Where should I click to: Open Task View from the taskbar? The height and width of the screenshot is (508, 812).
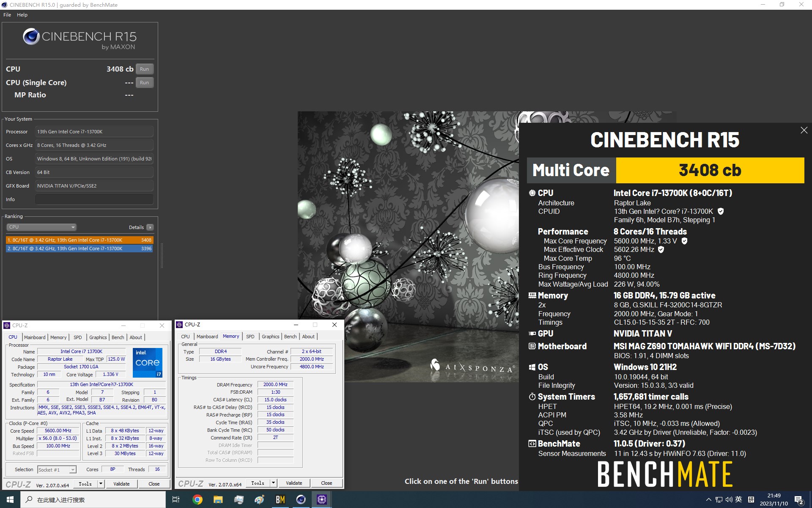(176, 500)
